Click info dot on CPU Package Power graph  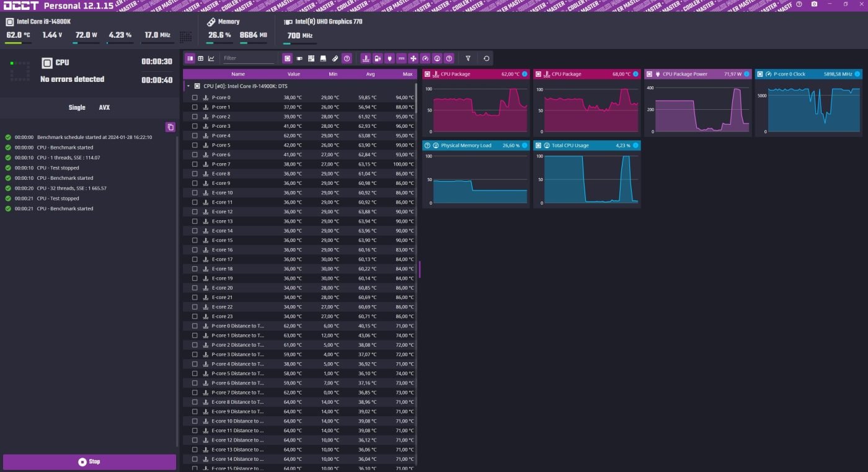coord(746,74)
